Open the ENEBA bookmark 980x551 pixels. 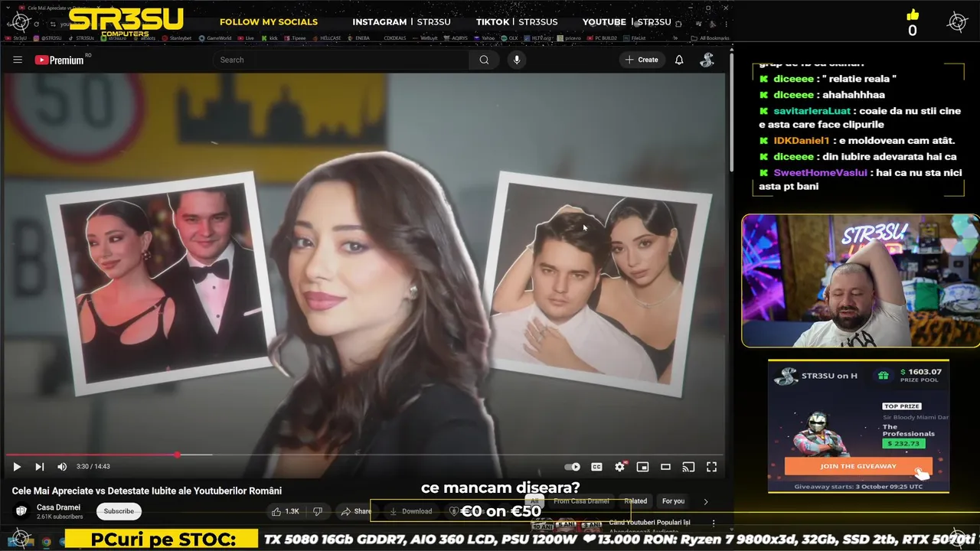[359, 37]
